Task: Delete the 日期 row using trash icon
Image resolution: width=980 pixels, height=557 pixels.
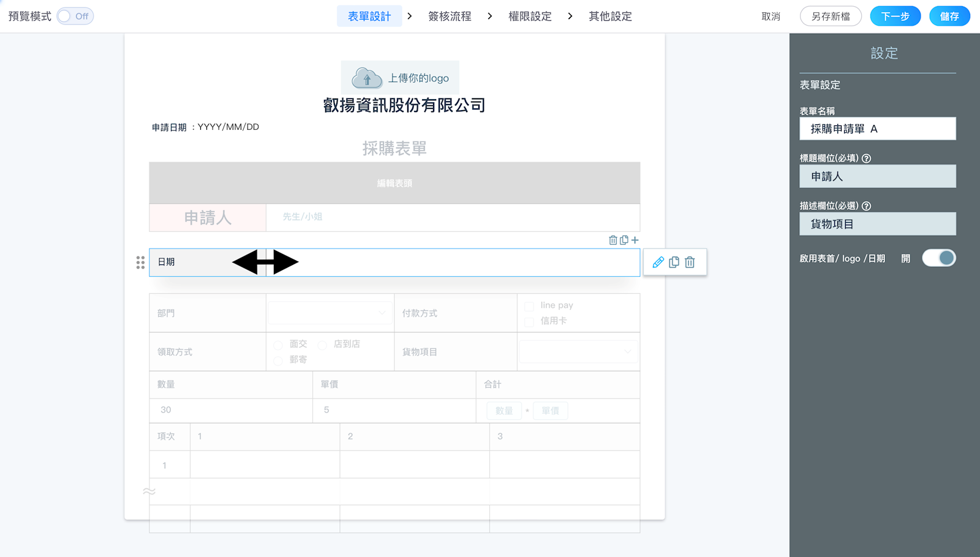Action: (x=690, y=262)
